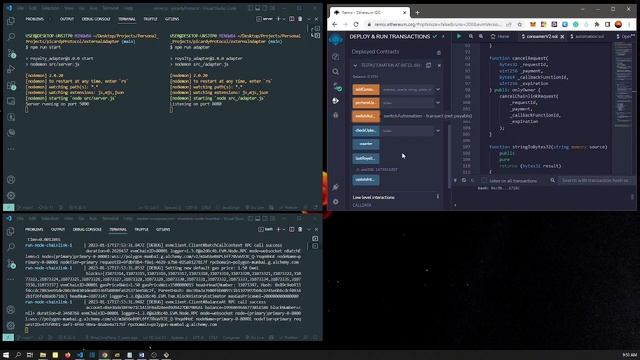Click switchAutomation orange transact button
The width and height of the screenshot is (640, 360).
click(x=366, y=116)
